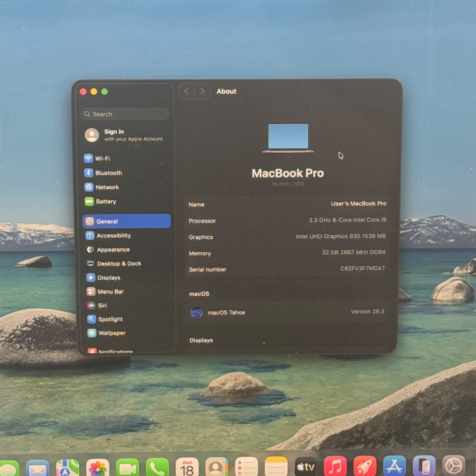
Task: Select Network in the sidebar
Action: coord(107,187)
